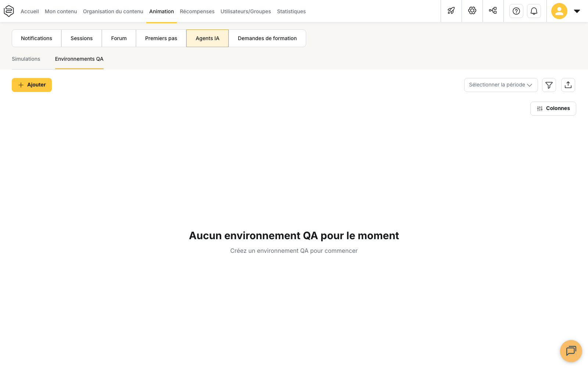Go to Accueil in the top menu

point(30,11)
